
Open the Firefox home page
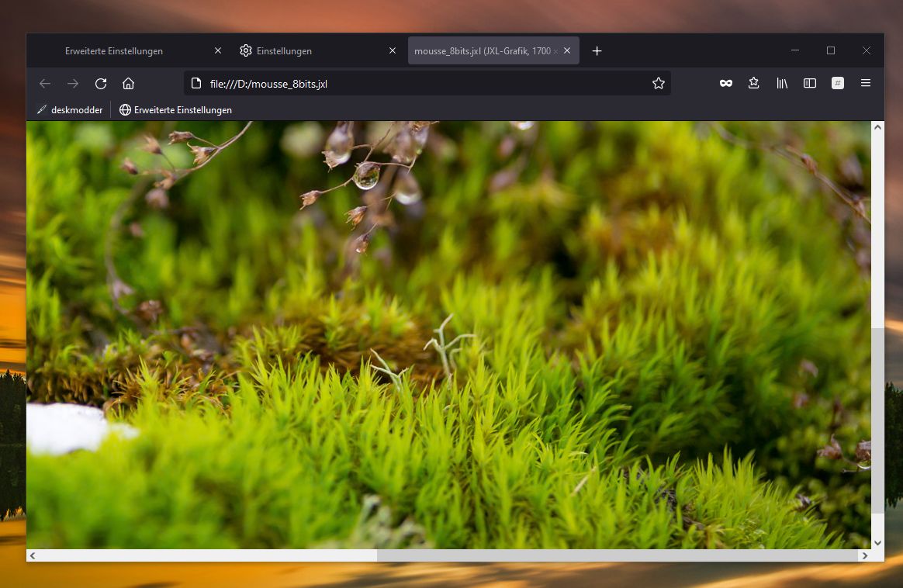129,84
